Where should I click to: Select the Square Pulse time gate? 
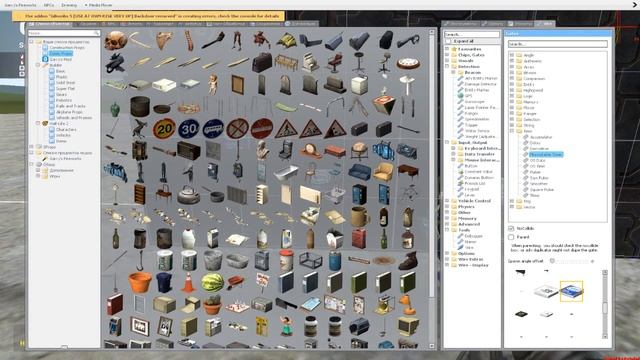tap(542, 189)
